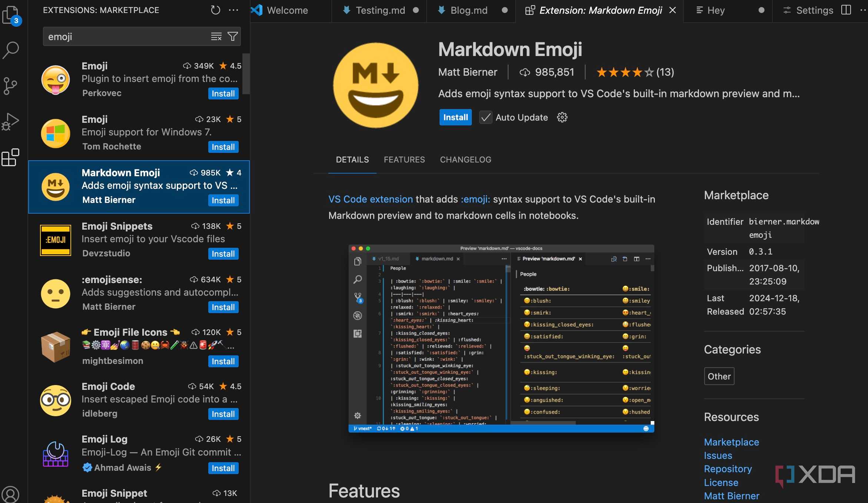Click the extensions list scrollbar
The width and height of the screenshot is (868, 503).
[x=246, y=73]
